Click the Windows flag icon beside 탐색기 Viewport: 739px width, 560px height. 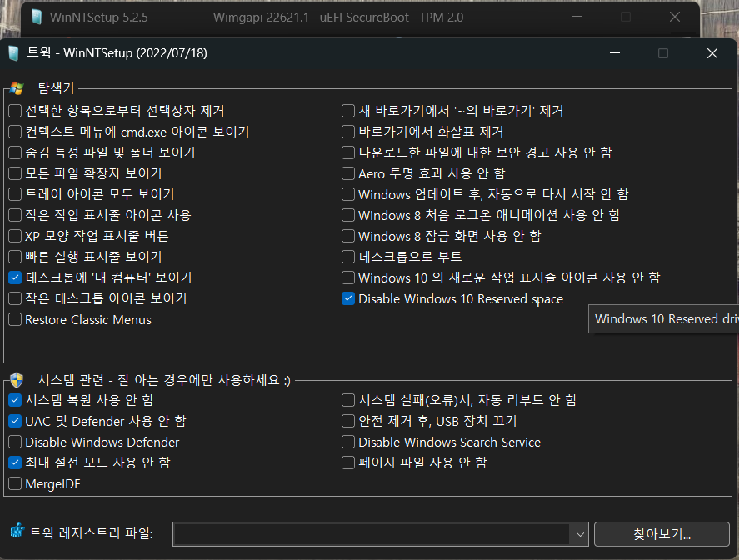click(x=17, y=88)
